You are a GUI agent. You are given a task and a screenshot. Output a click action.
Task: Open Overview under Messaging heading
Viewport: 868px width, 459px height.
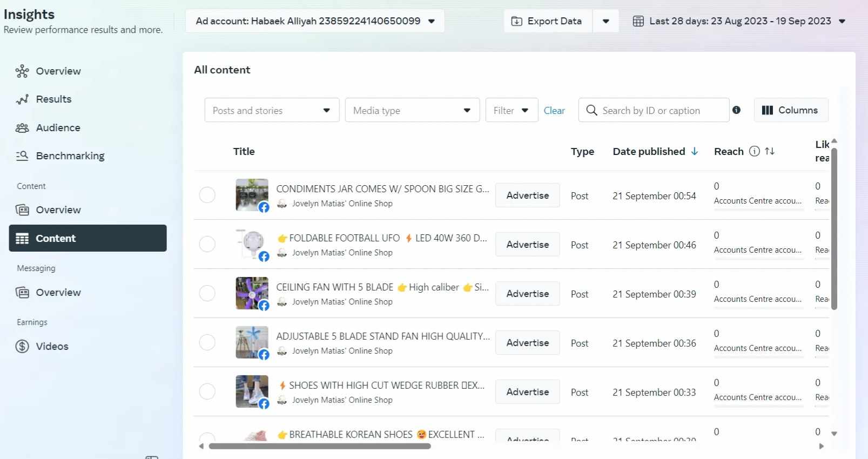pos(58,293)
